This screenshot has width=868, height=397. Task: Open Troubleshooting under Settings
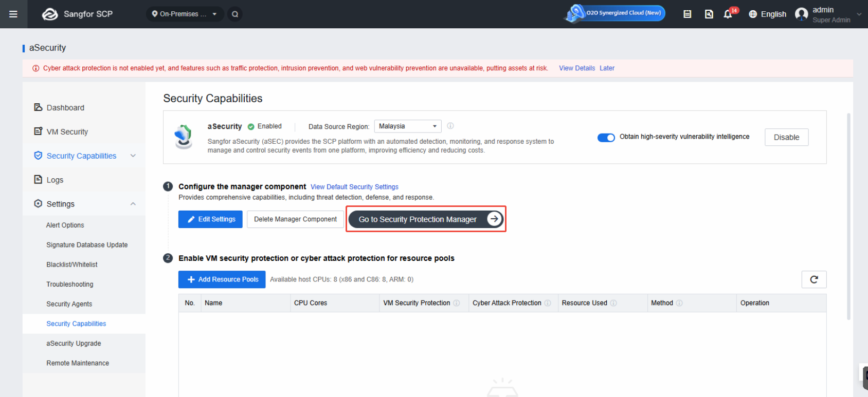[x=70, y=284]
